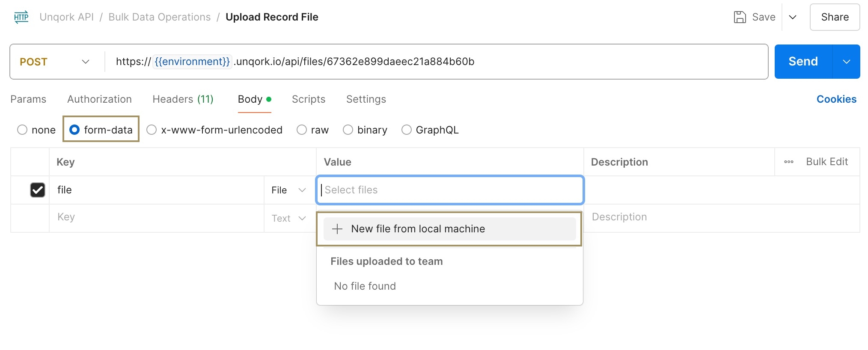The image size is (868, 350).
Task: Open the Headers (11) tab
Action: pyautogui.click(x=183, y=99)
